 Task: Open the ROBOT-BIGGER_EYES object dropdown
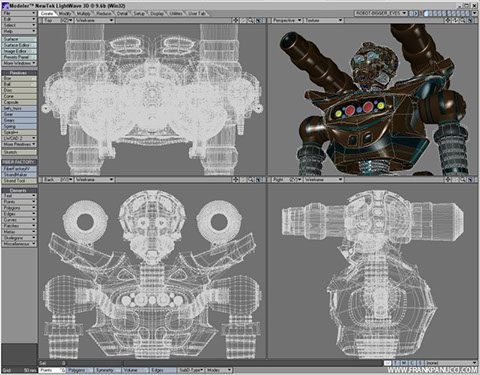[381, 13]
